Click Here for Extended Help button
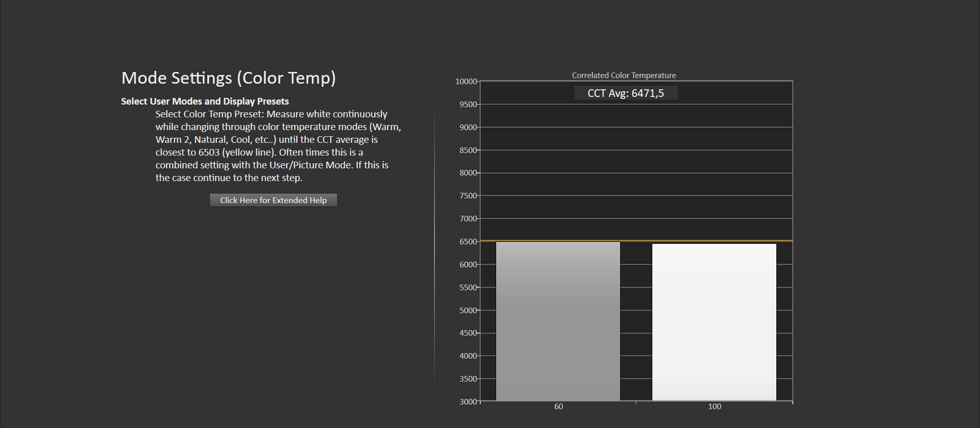 (x=273, y=200)
